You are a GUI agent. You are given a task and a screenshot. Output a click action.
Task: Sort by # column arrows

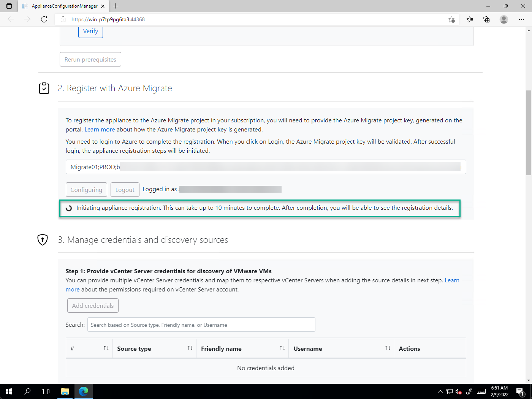106,348
